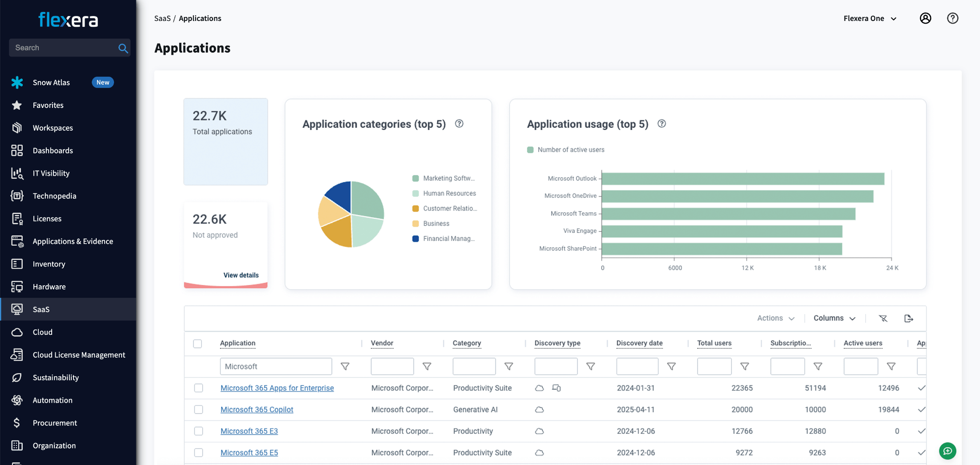Click the Inventory list icon

coord(17,264)
